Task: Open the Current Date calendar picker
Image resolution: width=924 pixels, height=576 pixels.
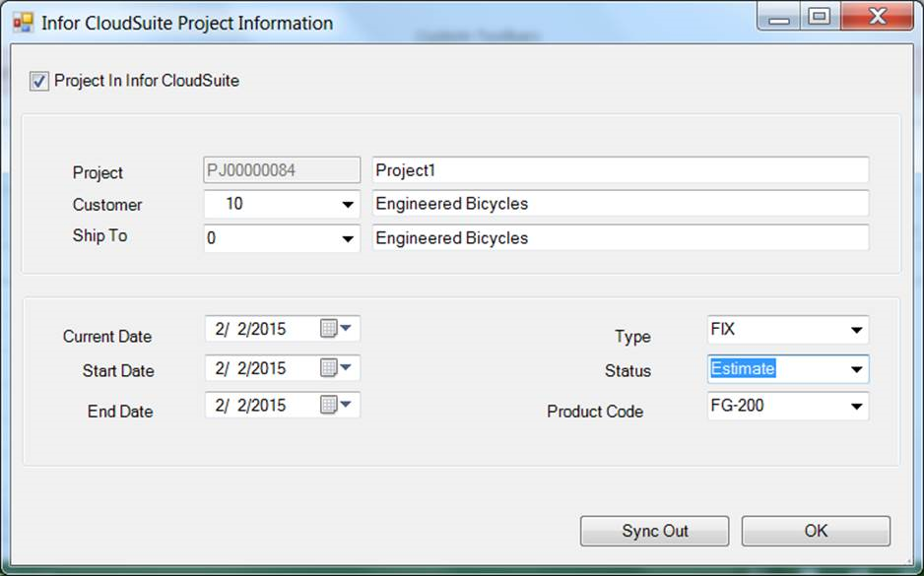Action: 336,329
